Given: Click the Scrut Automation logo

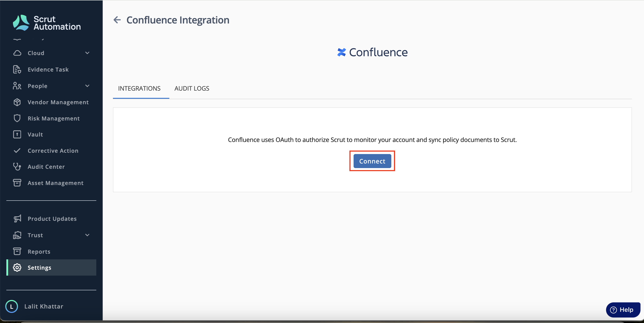Looking at the screenshot, I should [x=47, y=23].
